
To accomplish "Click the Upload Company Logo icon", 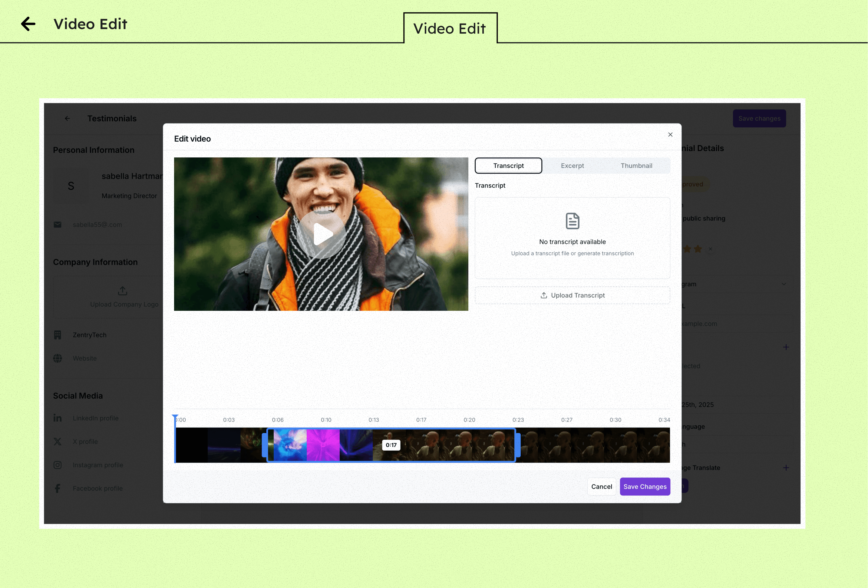I will (x=123, y=291).
